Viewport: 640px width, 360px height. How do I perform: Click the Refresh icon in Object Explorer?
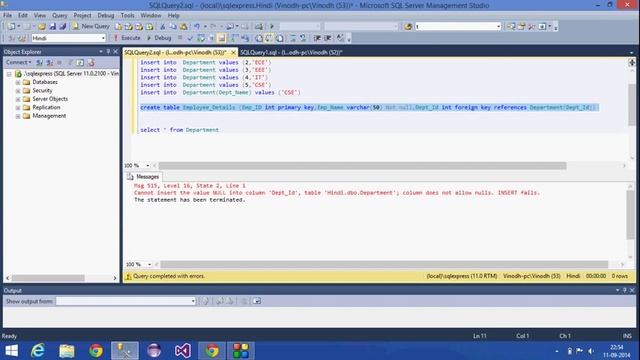[80, 62]
